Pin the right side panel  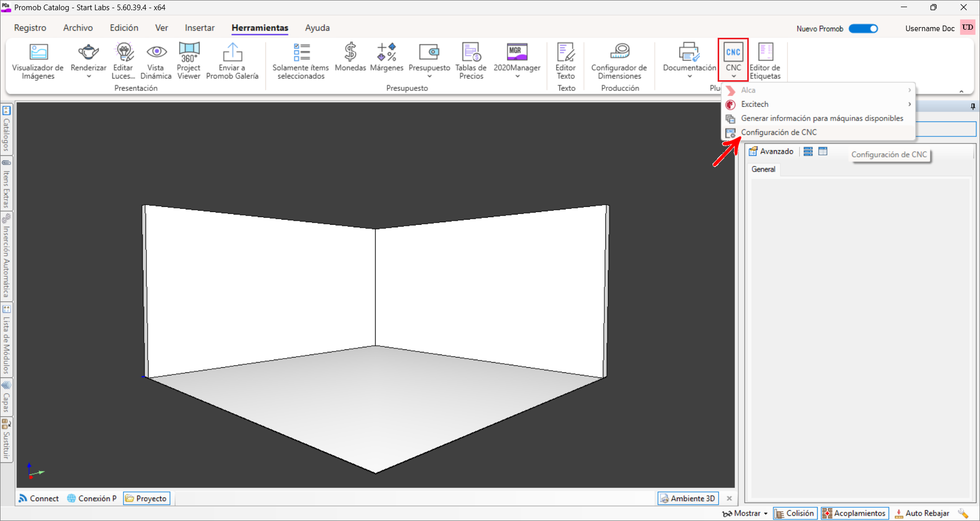[x=973, y=106]
